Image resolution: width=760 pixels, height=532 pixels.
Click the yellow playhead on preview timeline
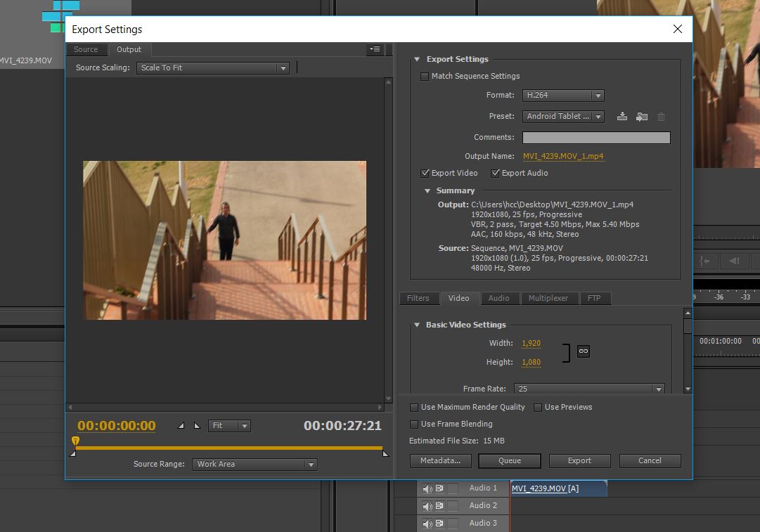pyautogui.click(x=75, y=441)
